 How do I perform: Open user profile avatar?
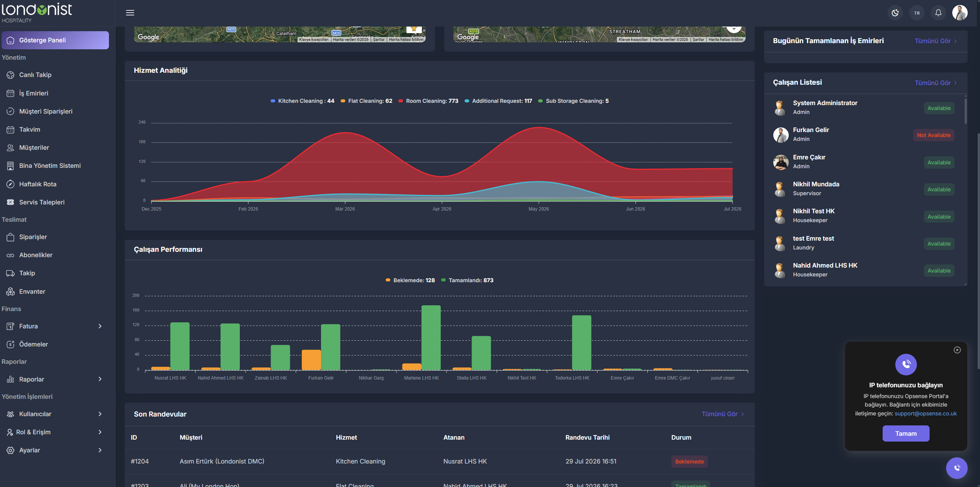[x=960, y=13]
